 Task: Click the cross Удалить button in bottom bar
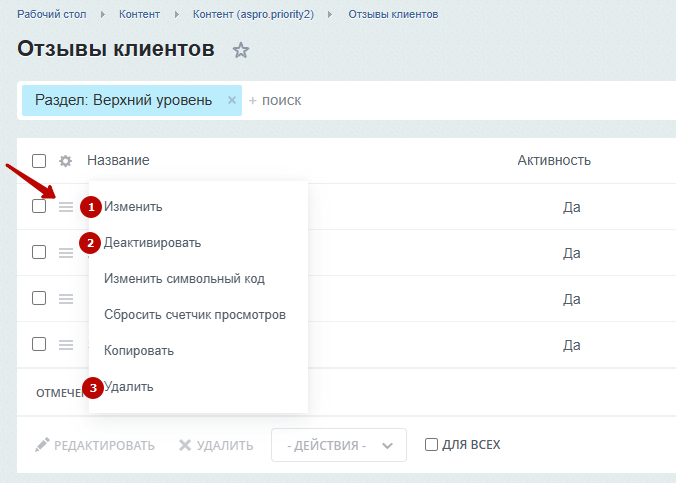point(216,445)
